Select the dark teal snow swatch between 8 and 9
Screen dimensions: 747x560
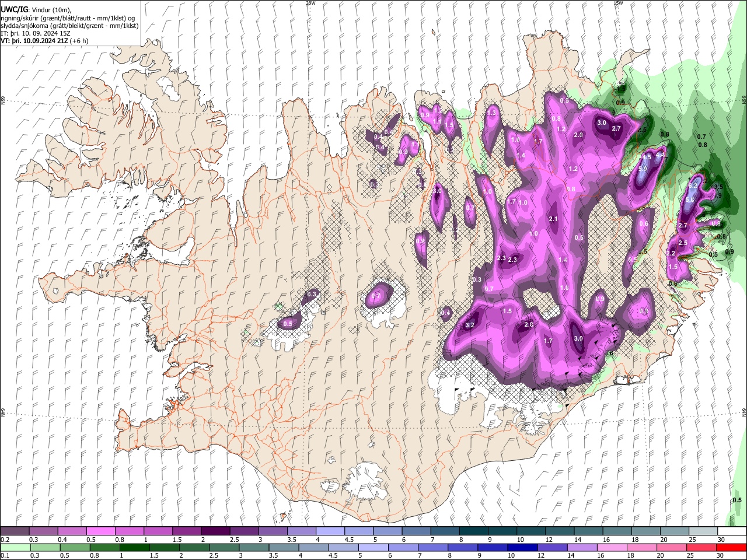473,531
